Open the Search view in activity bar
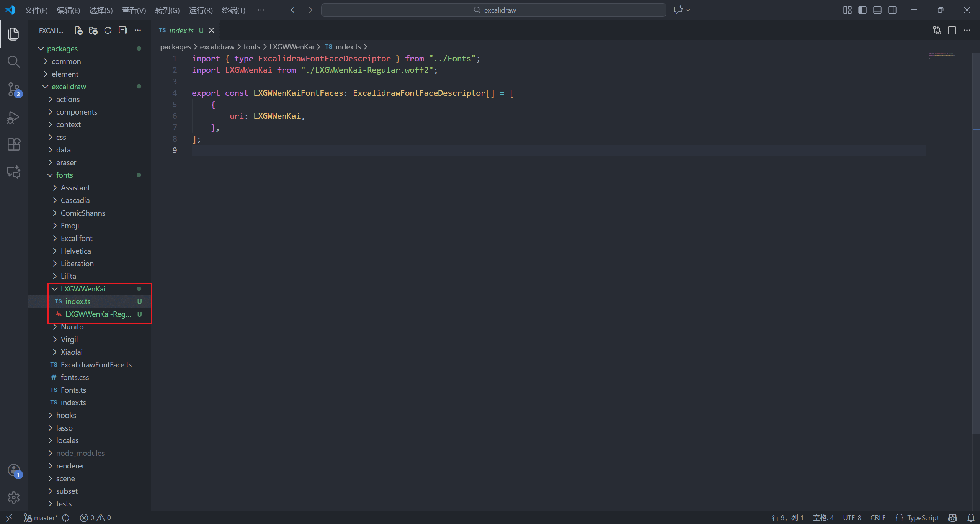 13,61
